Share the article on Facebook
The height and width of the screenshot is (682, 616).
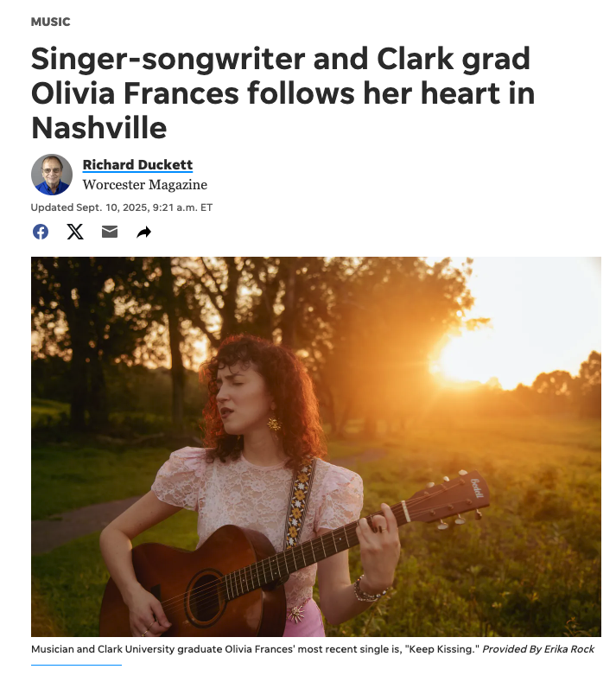point(41,232)
